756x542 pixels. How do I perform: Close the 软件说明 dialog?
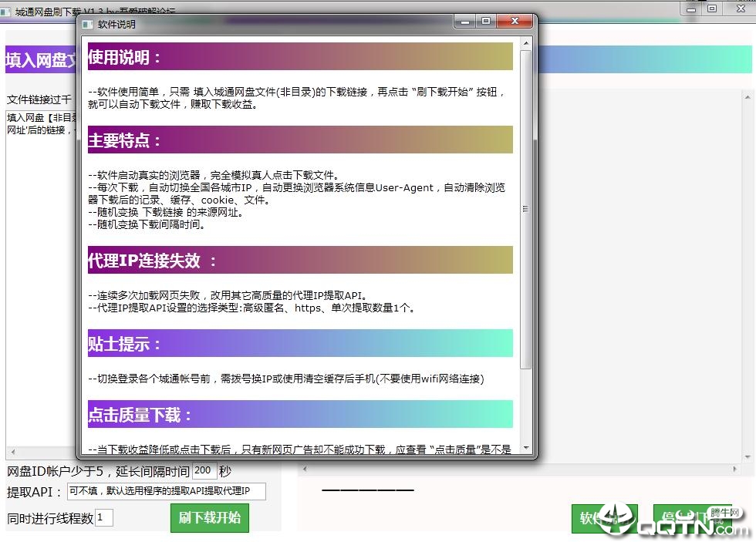514,22
